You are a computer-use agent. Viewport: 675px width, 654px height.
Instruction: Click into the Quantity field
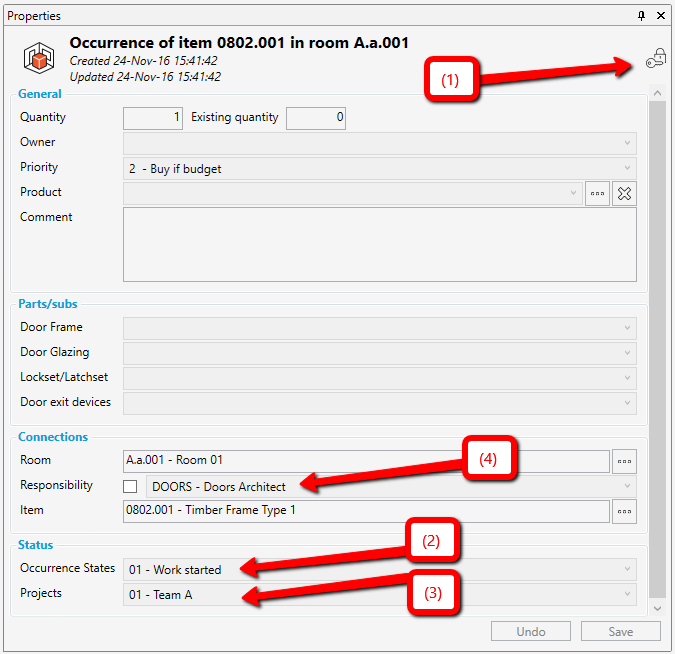(x=153, y=118)
